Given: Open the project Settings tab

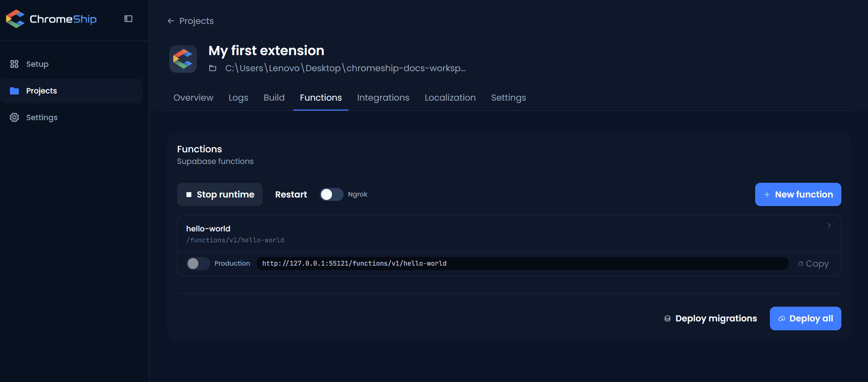Looking at the screenshot, I should pyautogui.click(x=508, y=98).
